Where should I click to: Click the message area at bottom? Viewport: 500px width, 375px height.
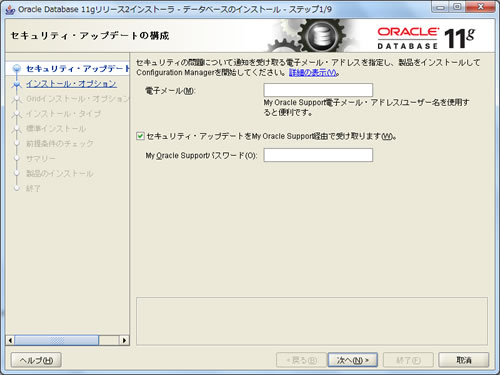(312, 321)
